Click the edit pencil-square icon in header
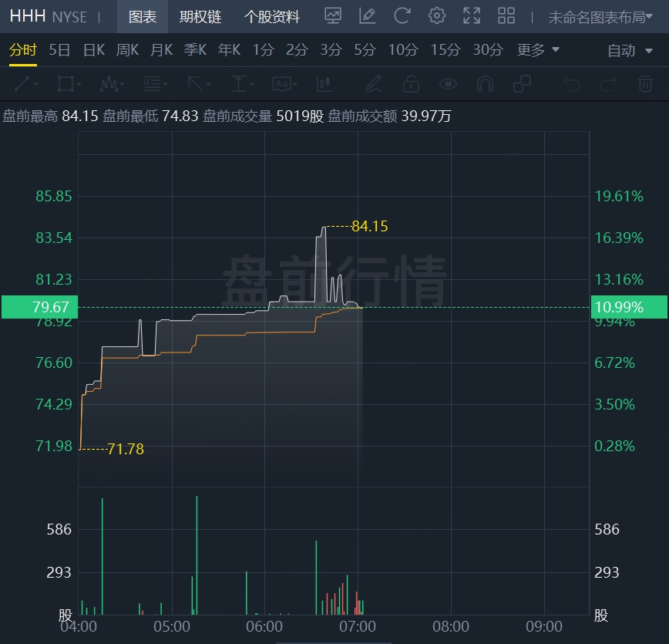The height and width of the screenshot is (644, 669). point(368,16)
